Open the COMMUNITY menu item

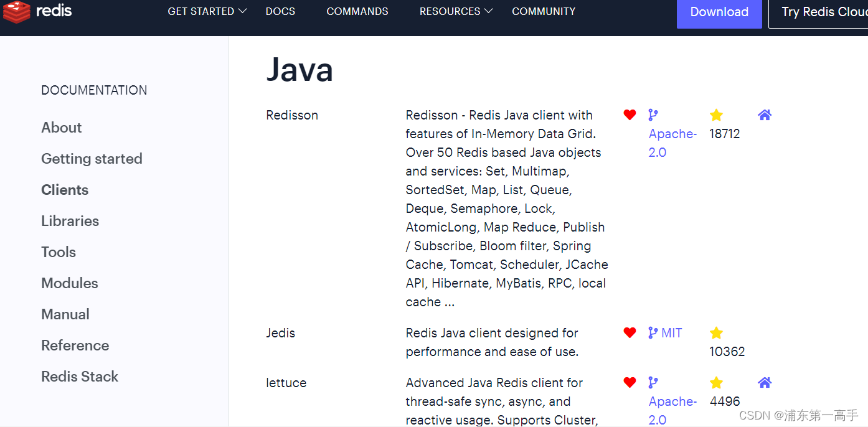[x=544, y=11]
